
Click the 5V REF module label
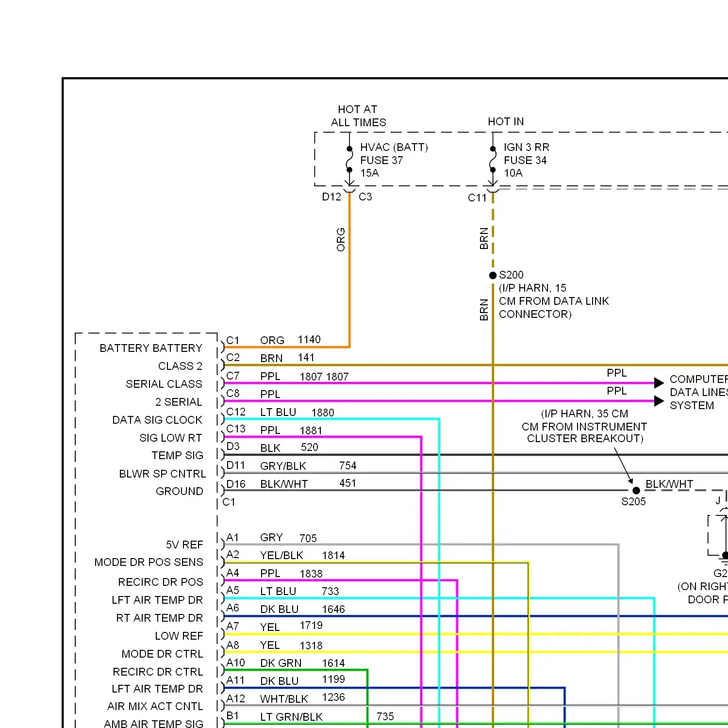[184, 545]
